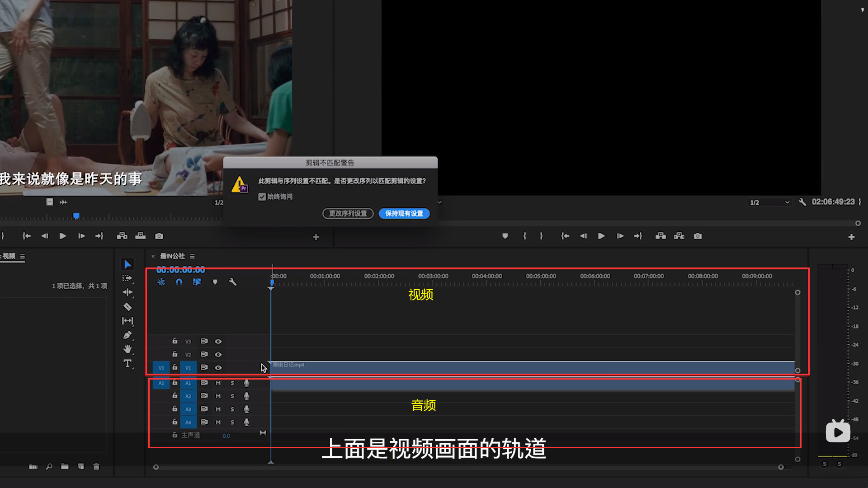Add marker in the program monitor
Viewport: 868px width, 488px height.
(x=505, y=236)
